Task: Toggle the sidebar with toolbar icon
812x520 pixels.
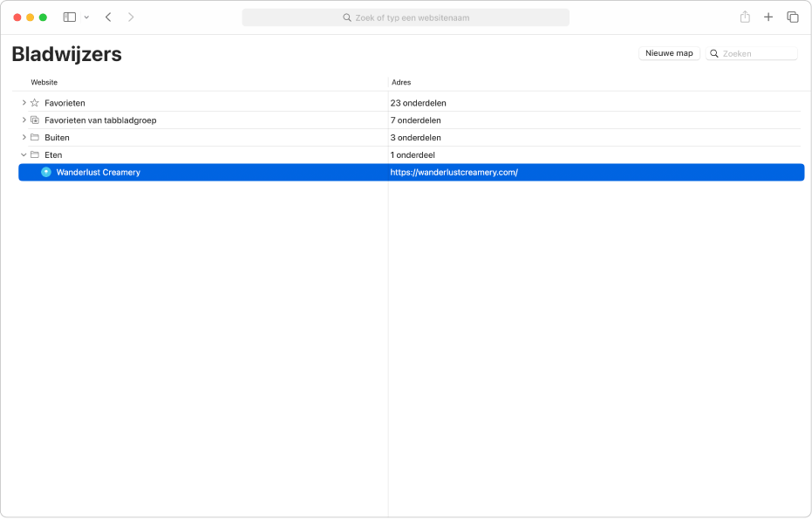Action: click(x=70, y=17)
